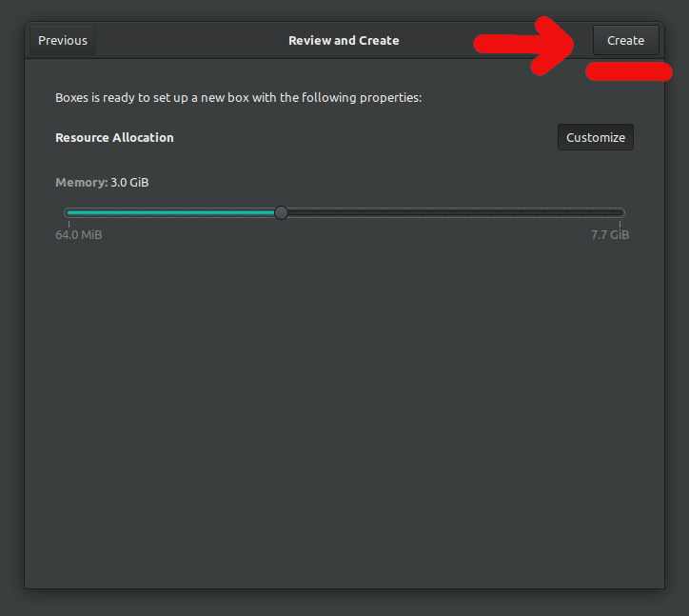Go back with the Previous button
The image size is (689, 616).
[63, 41]
